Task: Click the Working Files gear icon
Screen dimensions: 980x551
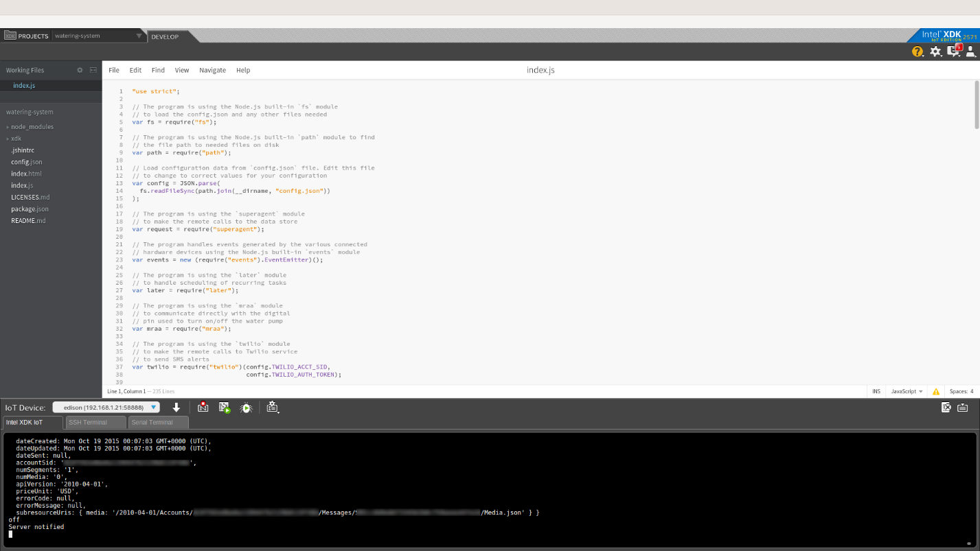Action: (80, 70)
